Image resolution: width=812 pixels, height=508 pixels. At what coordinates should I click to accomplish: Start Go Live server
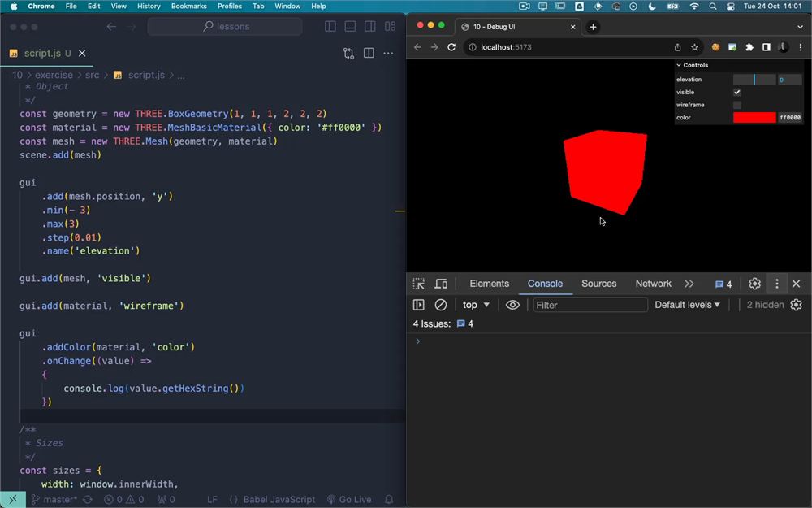point(349,500)
